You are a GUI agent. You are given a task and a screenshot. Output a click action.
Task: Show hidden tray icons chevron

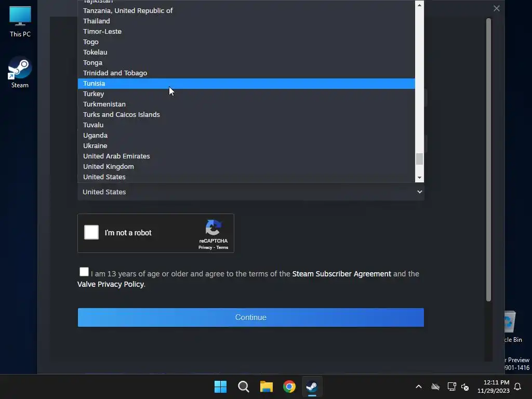click(x=419, y=387)
